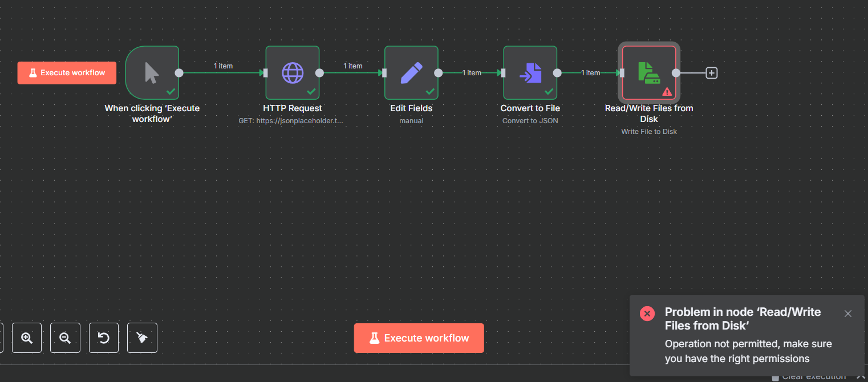Click the green checkmark on the trigger node
This screenshot has width=868, height=382.
pos(170,91)
